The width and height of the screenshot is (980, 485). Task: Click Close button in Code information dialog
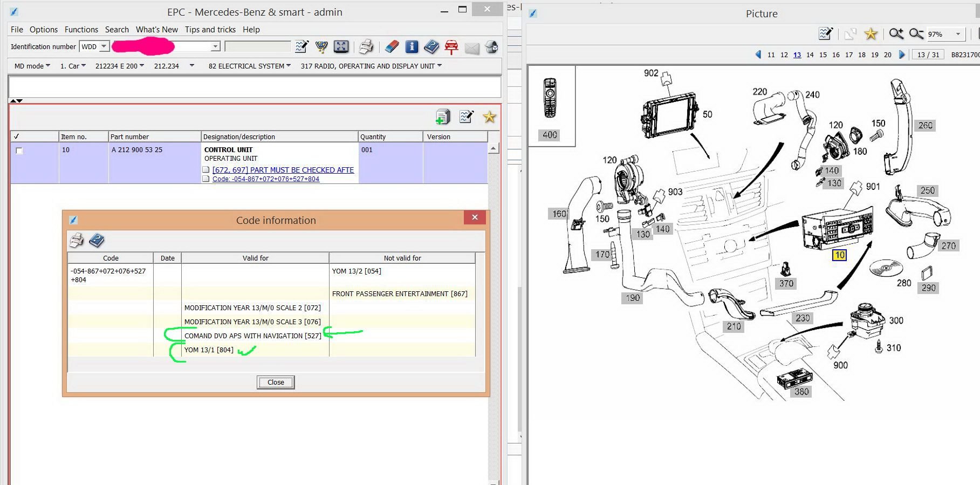[x=276, y=382]
